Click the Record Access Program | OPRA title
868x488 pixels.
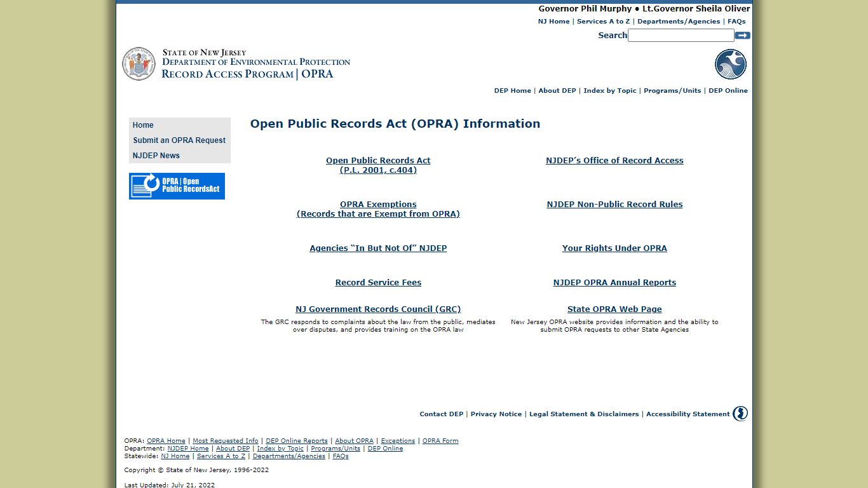click(247, 74)
